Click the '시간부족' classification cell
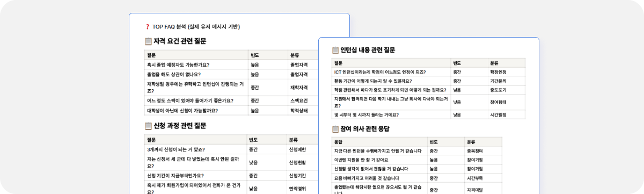Screen dimensions: 644x194 [x=475, y=178]
